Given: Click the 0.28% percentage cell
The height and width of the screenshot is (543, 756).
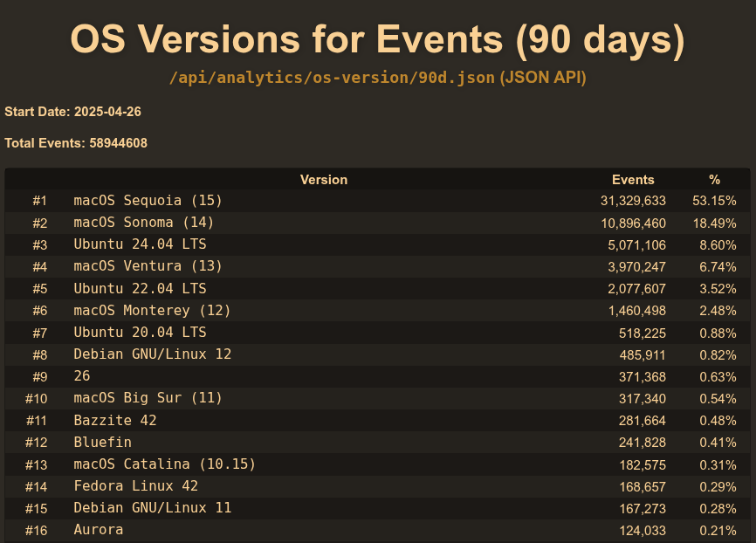Looking at the screenshot, I should (x=718, y=509).
